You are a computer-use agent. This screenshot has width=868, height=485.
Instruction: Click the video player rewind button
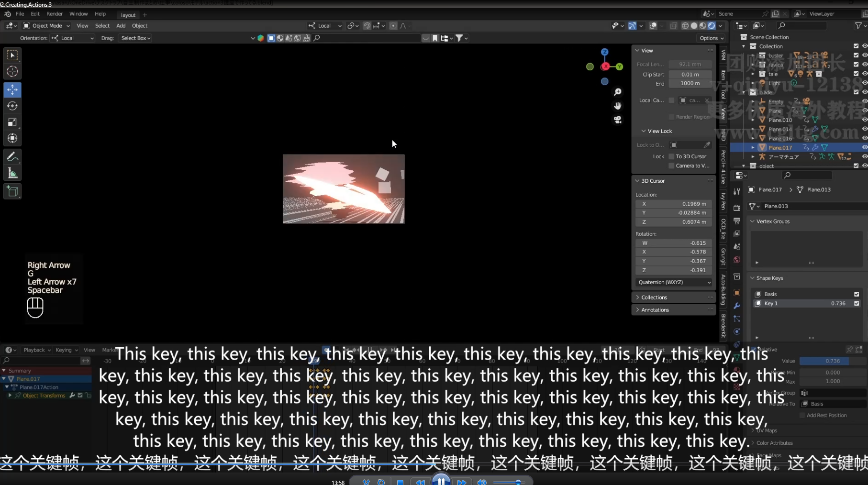(x=420, y=482)
